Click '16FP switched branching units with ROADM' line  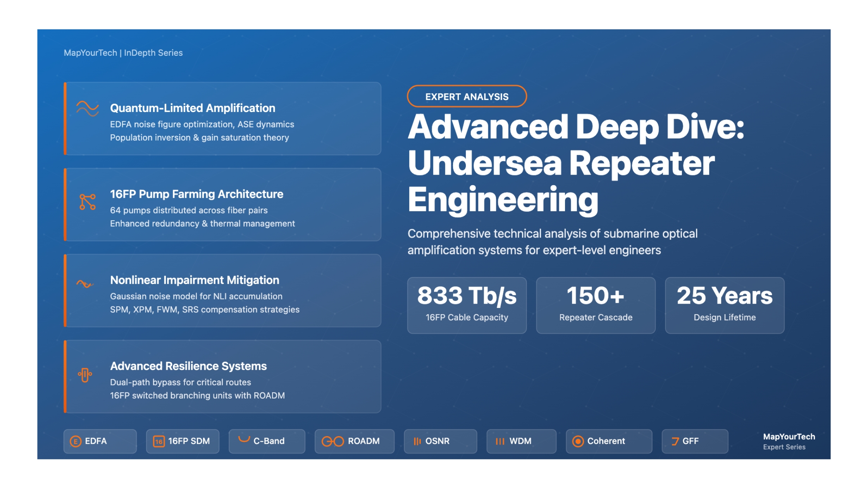[197, 395]
